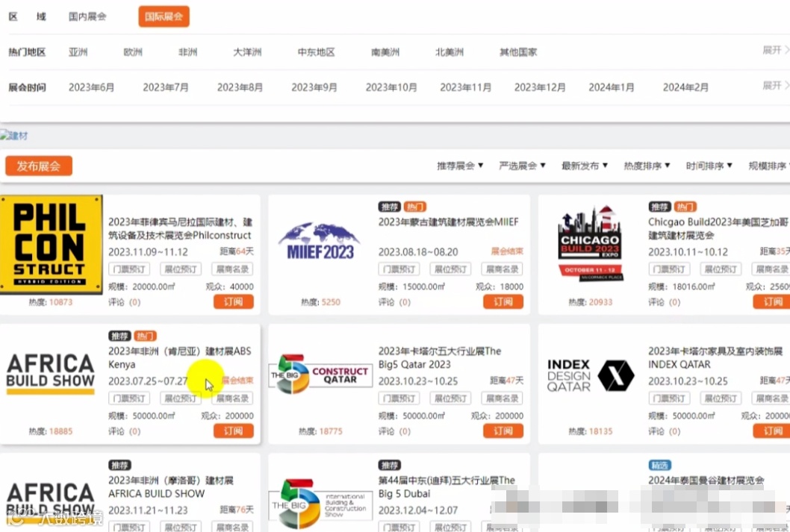Viewport: 790px width, 532px height.
Task: Open the MIIEF 2023 logo thumbnail
Action: 320,241
